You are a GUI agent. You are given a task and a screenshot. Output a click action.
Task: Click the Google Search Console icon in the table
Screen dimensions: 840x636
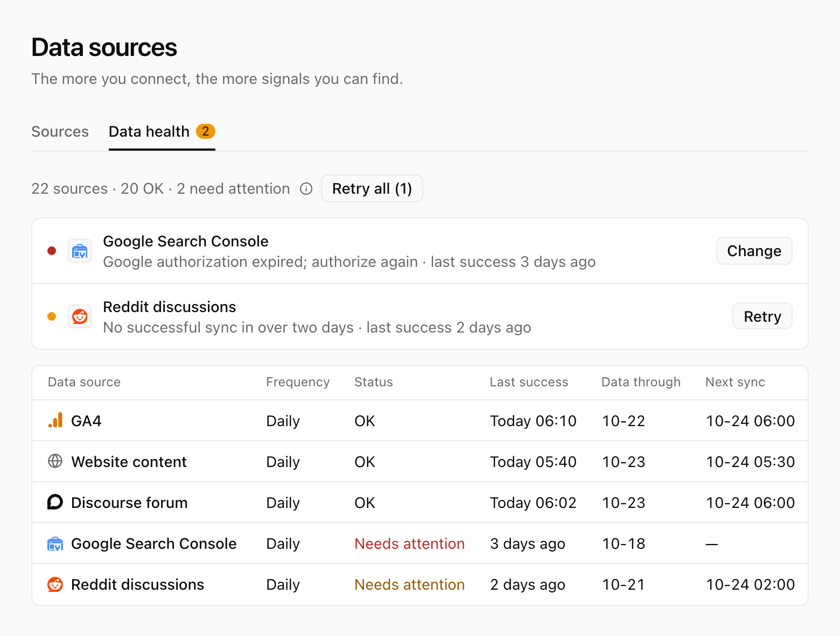pyautogui.click(x=55, y=543)
